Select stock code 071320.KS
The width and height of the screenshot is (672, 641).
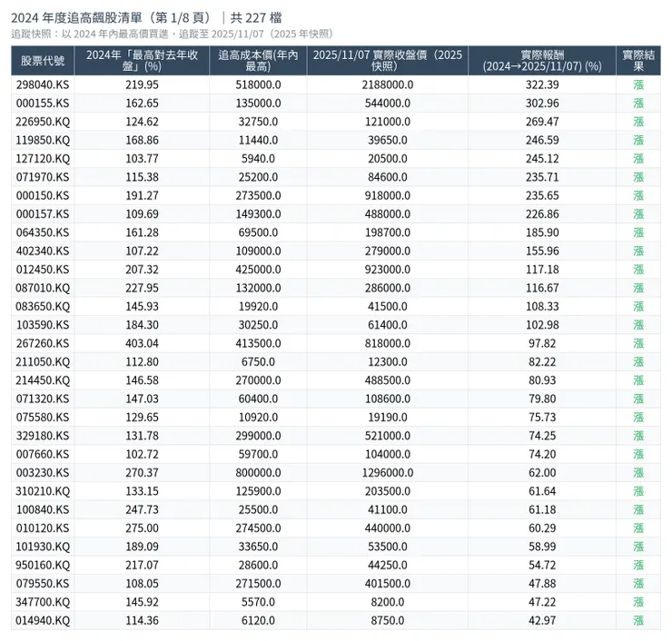43,399
